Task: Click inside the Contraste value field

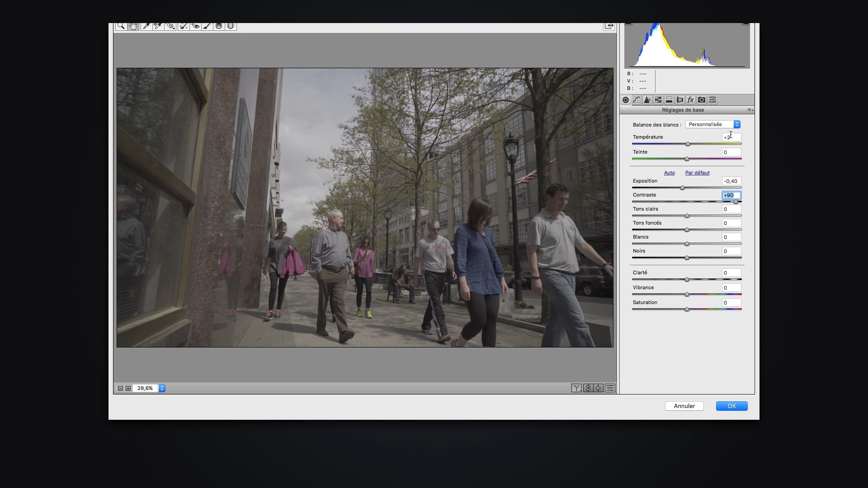Action: (x=731, y=195)
